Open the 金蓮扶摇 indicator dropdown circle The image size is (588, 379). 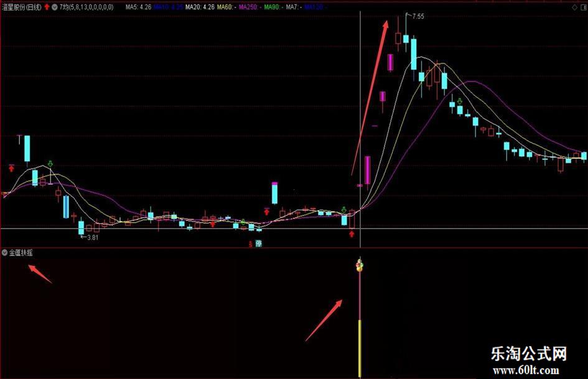(4, 253)
